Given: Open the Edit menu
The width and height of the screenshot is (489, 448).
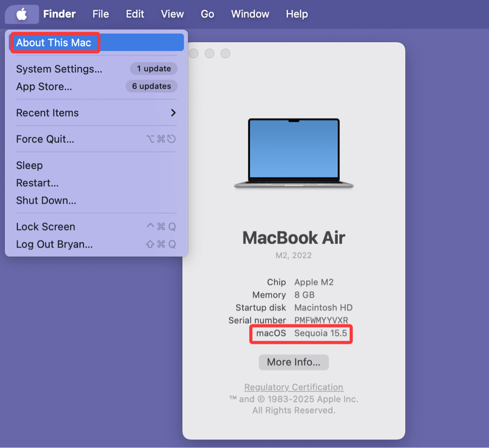Looking at the screenshot, I should (135, 14).
